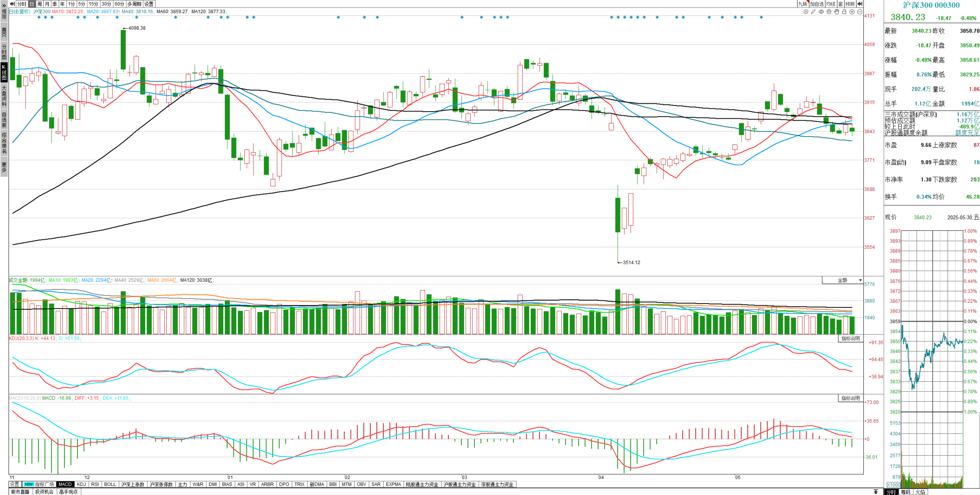The height and width of the screenshot is (495, 980).
Task: Select the W&R indicator tab
Action: (x=198, y=484)
